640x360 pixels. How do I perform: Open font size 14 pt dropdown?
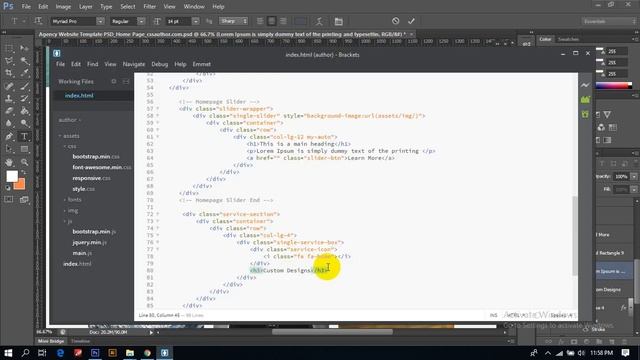[x=196, y=21]
